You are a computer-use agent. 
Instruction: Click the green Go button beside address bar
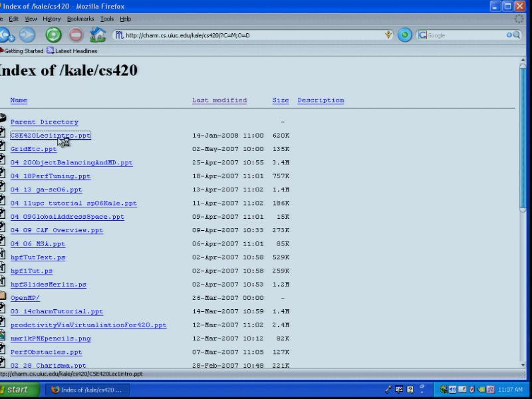click(x=405, y=35)
